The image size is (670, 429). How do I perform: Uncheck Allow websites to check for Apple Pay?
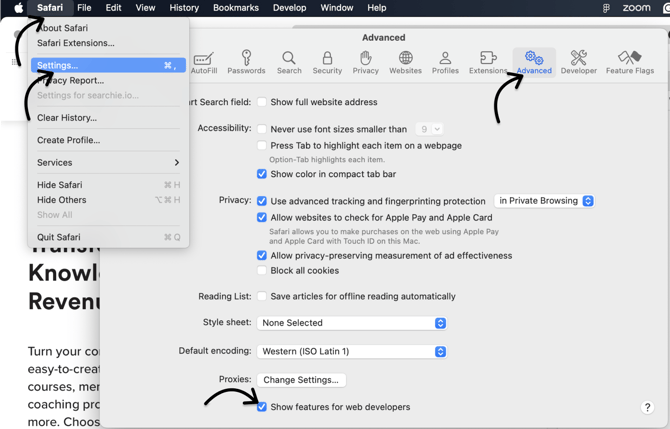262,217
